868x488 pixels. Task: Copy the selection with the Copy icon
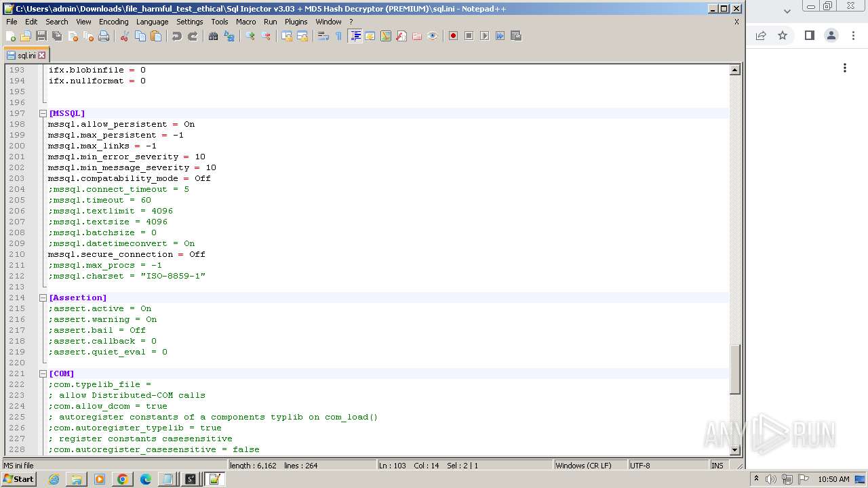[140, 36]
